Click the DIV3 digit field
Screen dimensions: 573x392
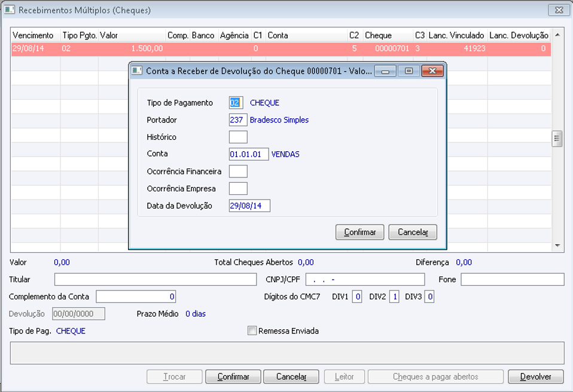point(429,296)
